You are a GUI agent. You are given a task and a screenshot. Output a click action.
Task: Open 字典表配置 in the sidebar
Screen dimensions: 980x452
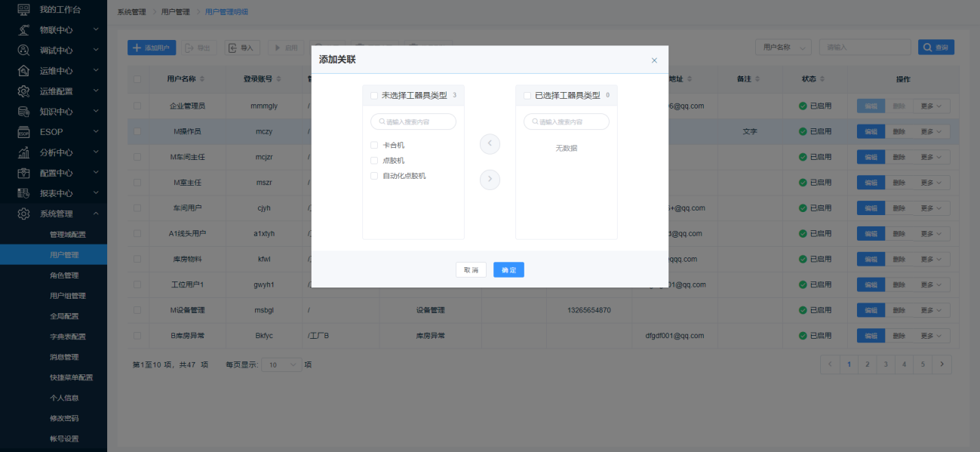pyautogui.click(x=68, y=337)
